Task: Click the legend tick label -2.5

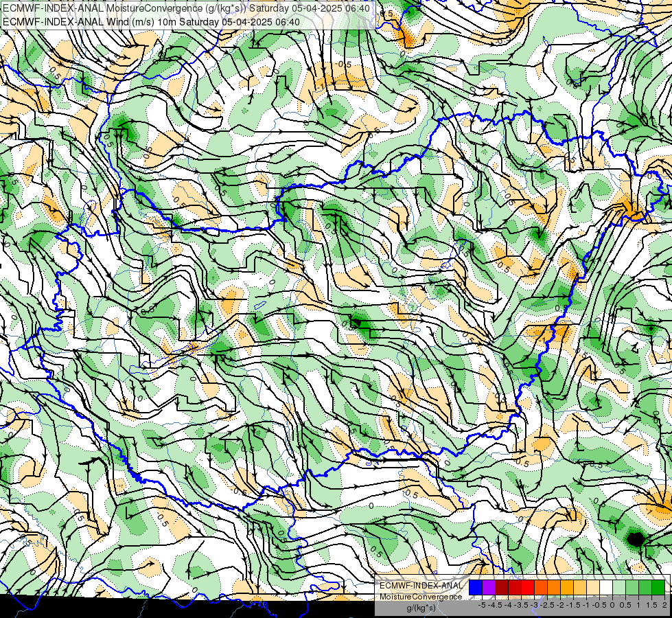Action: [547, 605]
